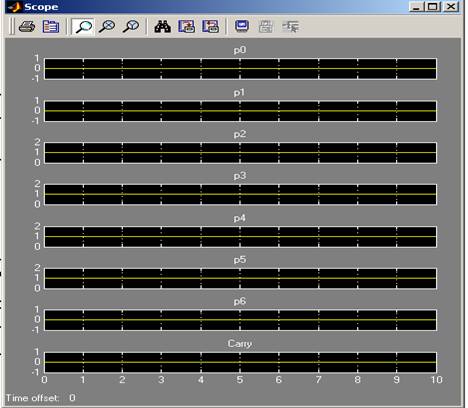Click the Autoscale binoculars icon
The image size is (468, 408).
tap(163, 26)
